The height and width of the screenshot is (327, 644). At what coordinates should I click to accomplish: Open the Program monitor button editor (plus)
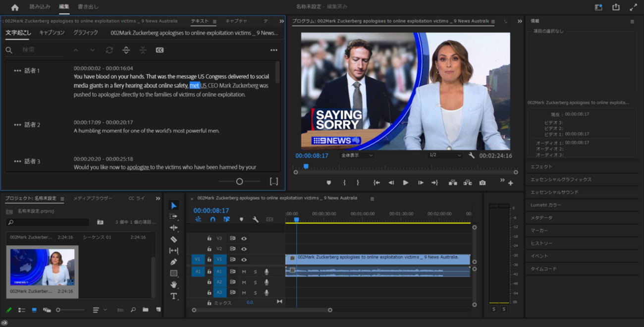511,183
